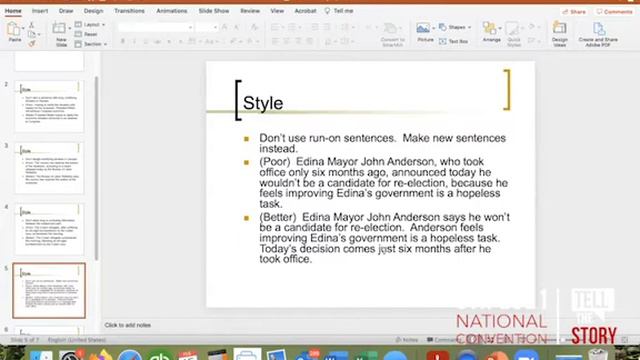640x360 pixels.
Task: Click Create and Share Adobe PDF
Action: [598, 34]
